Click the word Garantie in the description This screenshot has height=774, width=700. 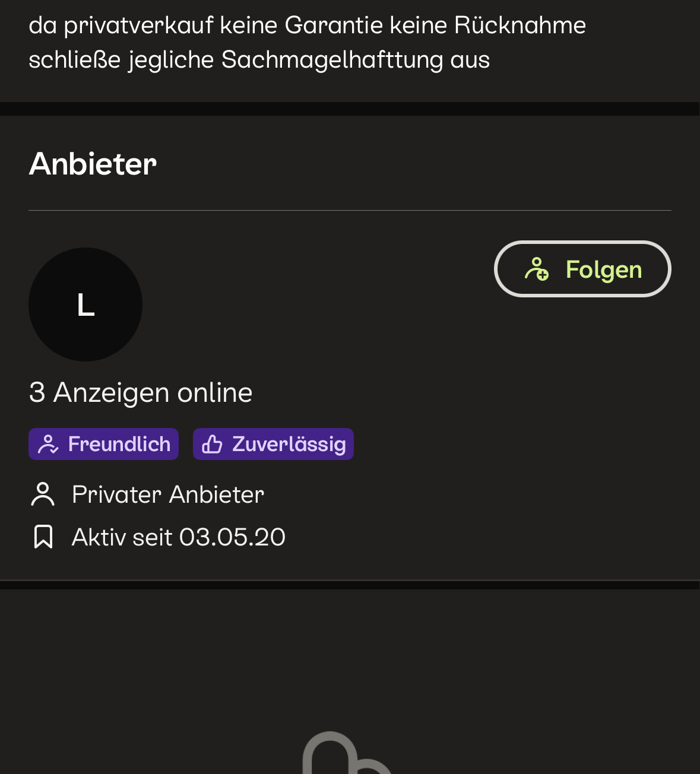click(334, 25)
